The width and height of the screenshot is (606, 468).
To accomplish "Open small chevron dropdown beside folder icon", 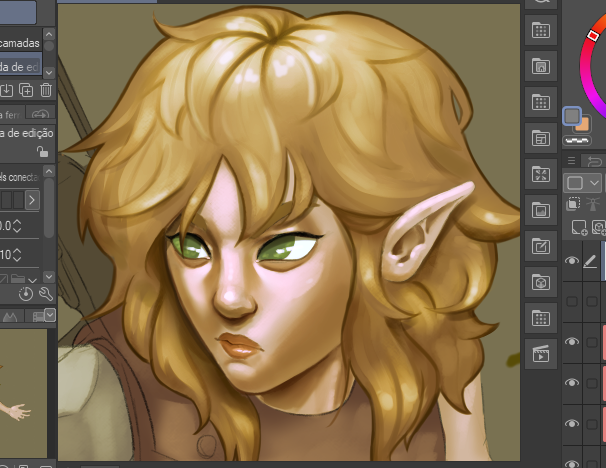I will (x=33, y=279).
